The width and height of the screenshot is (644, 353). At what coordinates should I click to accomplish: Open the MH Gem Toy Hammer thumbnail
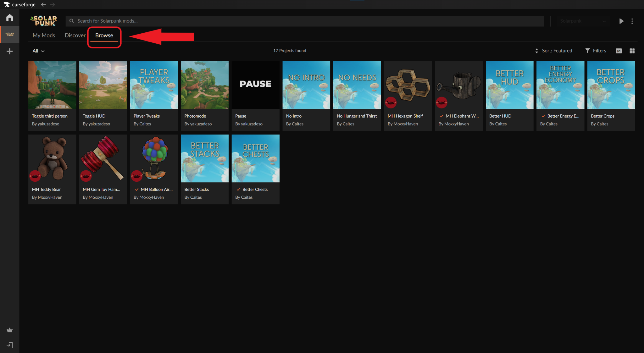tap(103, 158)
